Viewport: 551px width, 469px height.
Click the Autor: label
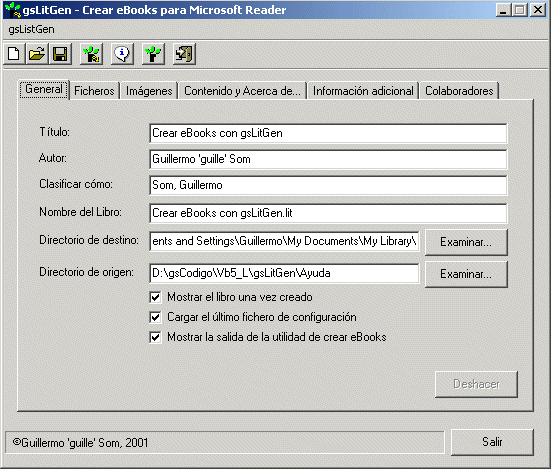[53, 158]
